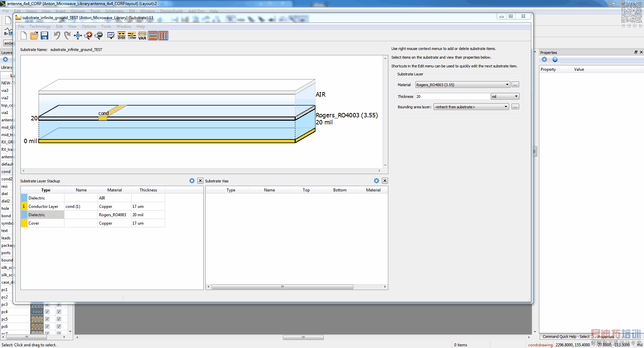The image size is (644, 348).
Task: Open the Substrate Layer Stackup gear settings
Action: click(192, 181)
